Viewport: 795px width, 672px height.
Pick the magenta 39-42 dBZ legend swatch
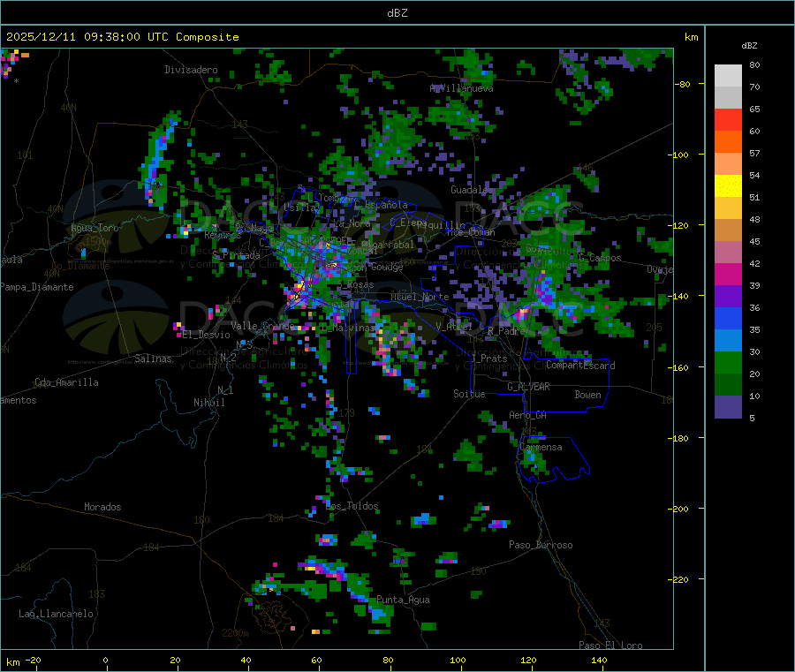(x=728, y=274)
